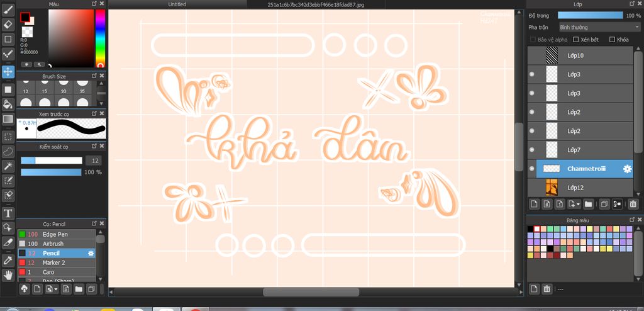Image resolution: width=644 pixels, height=311 pixels.
Task: Open Pencil brush settings gear
Action: tap(91, 254)
